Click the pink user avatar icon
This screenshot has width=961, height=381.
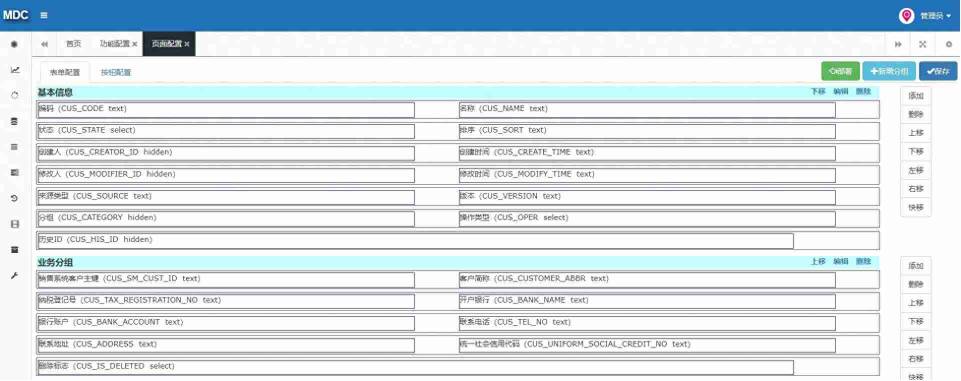tap(907, 16)
